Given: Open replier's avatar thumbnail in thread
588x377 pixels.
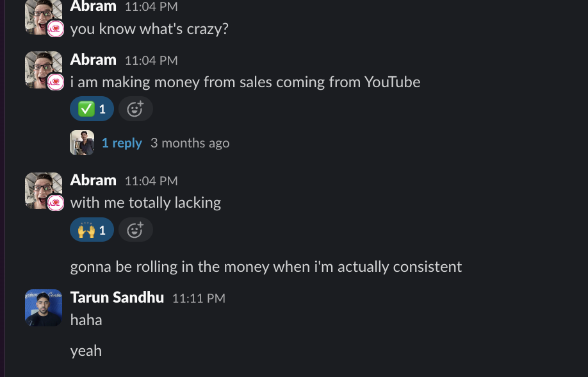Looking at the screenshot, I should pyautogui.click(x=82, y=143).
